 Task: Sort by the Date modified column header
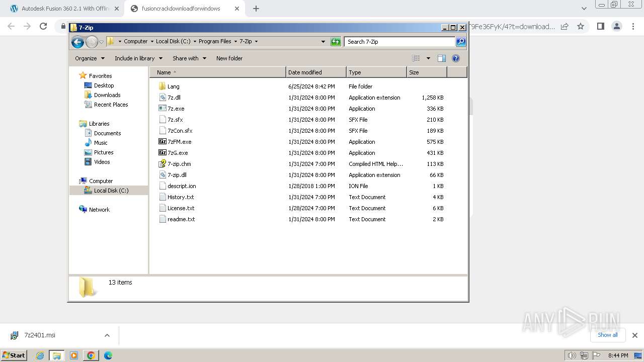point(316,72)
